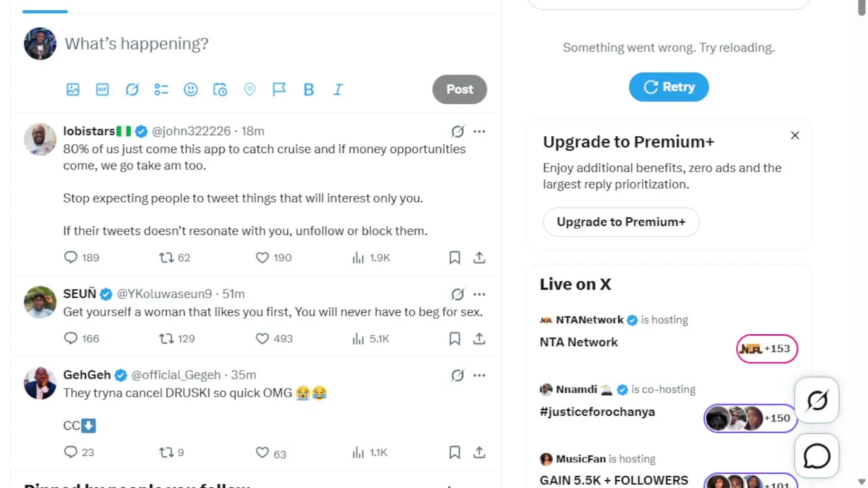
Task: Toggle italic text formatting in composer
Action: coord(338,89)
